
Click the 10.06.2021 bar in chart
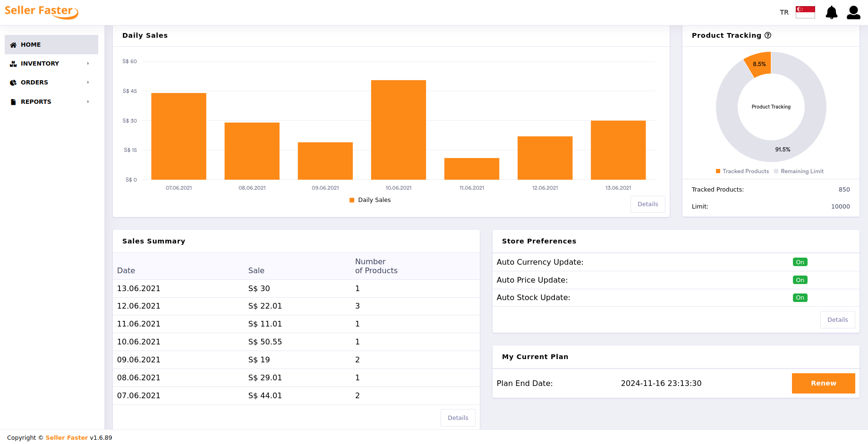pos(398,130)
